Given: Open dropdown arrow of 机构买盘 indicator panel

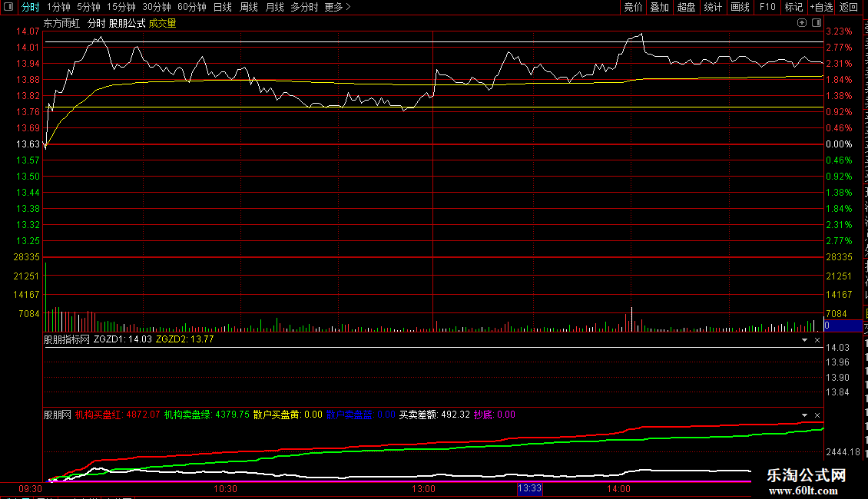Looking at the screenshot, I should coord(804,415).
